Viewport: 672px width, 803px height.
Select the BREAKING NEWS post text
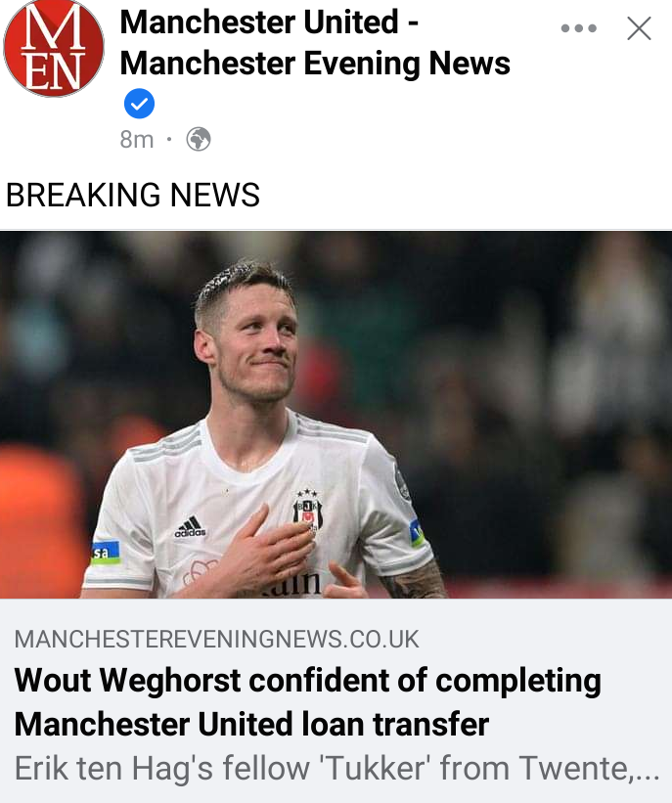tap(133, 195)
